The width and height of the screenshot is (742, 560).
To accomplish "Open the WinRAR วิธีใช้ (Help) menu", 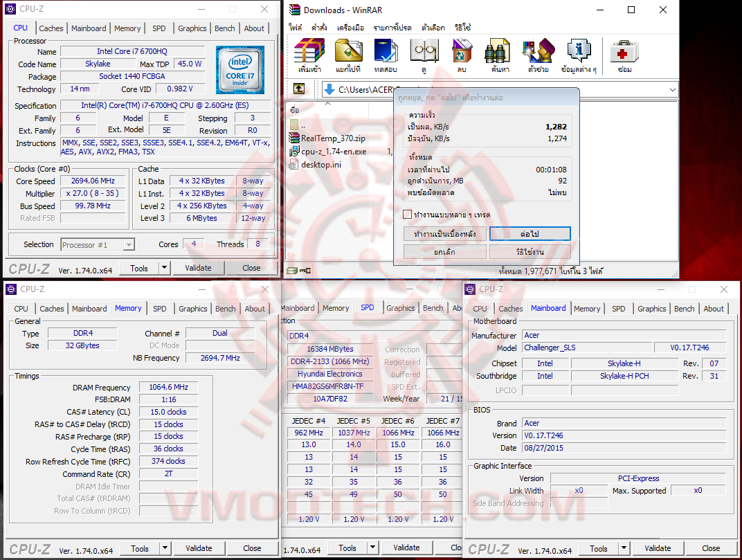I will pos(462,28).
